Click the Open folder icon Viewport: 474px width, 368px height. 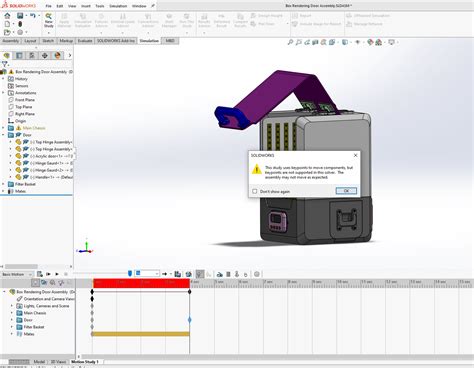7,32
